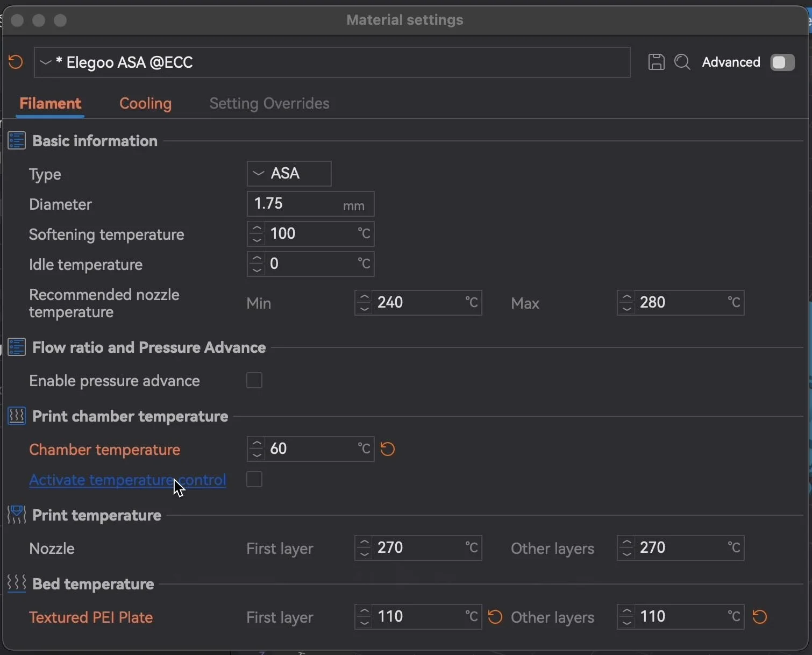The image size is (812, 655).
Task: Toggle the Advanced mode switch
Action: [x=782, y=62]
